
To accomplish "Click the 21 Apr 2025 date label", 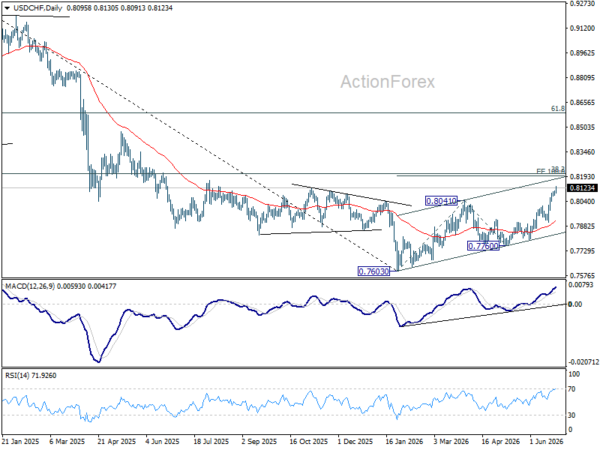I will point(116,442).
